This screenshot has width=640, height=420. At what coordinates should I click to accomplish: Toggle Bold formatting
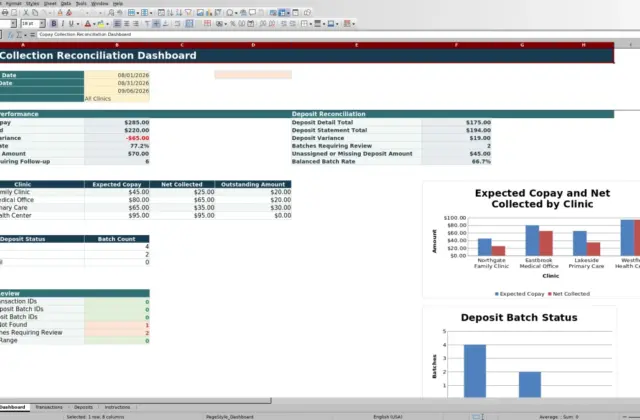pyautogui.click(x=53, y=24)
